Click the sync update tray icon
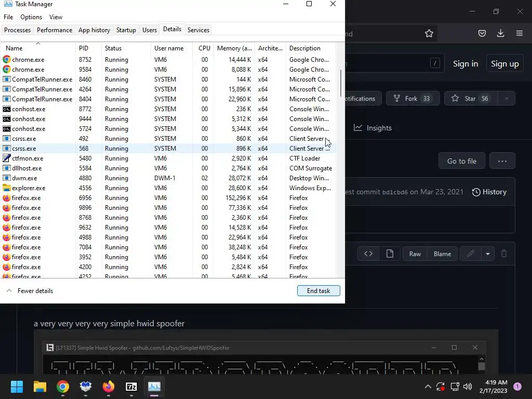This screenshot has height=399, width=532. (x=441, y=387)
